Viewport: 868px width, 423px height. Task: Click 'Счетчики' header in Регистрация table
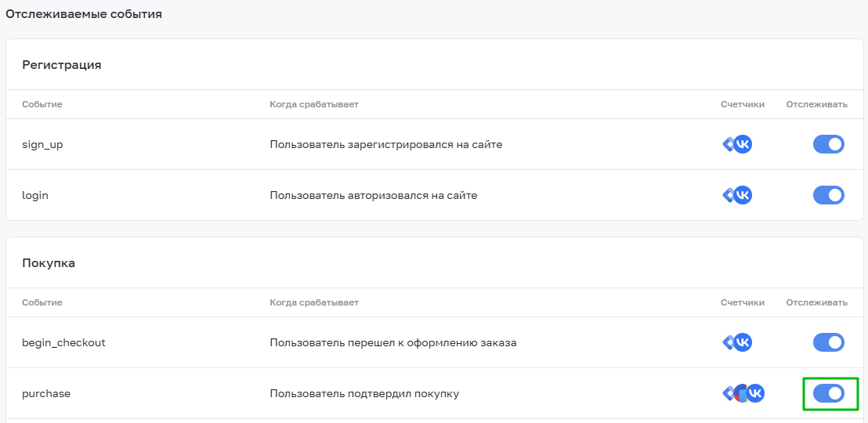pos(743,104)
